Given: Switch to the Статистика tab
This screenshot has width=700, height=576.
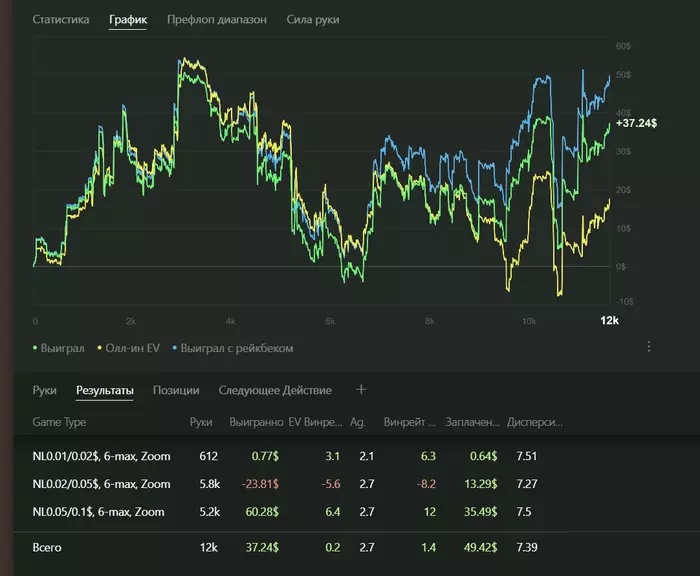Looking at the screenshot, I should pyautogui.click(x=60, y=20).
